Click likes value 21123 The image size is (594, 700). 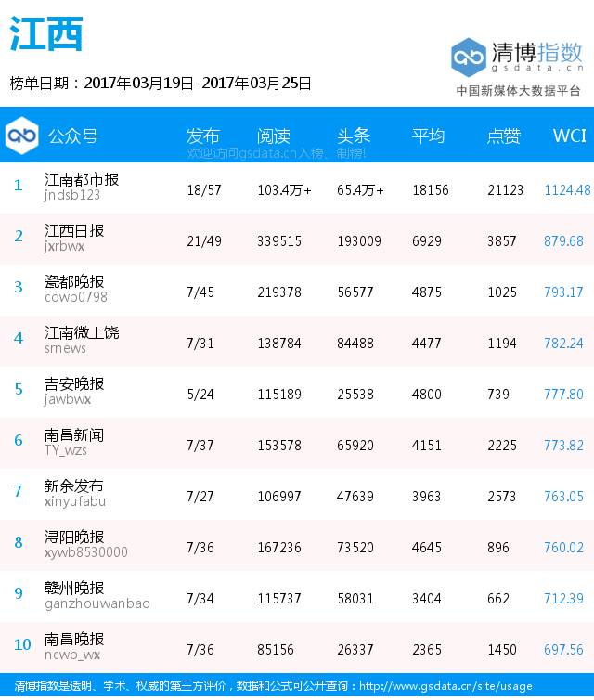pyautogui.click(x=505, y=190)
